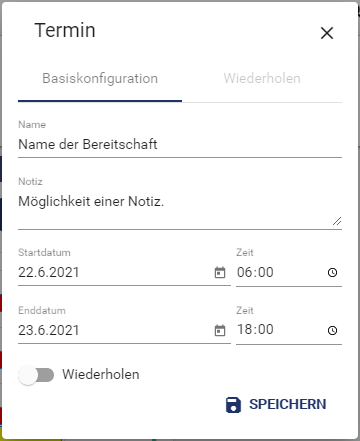Open the clock picker beside 18:00
The image size is (360, 441).
coord(332,330)
